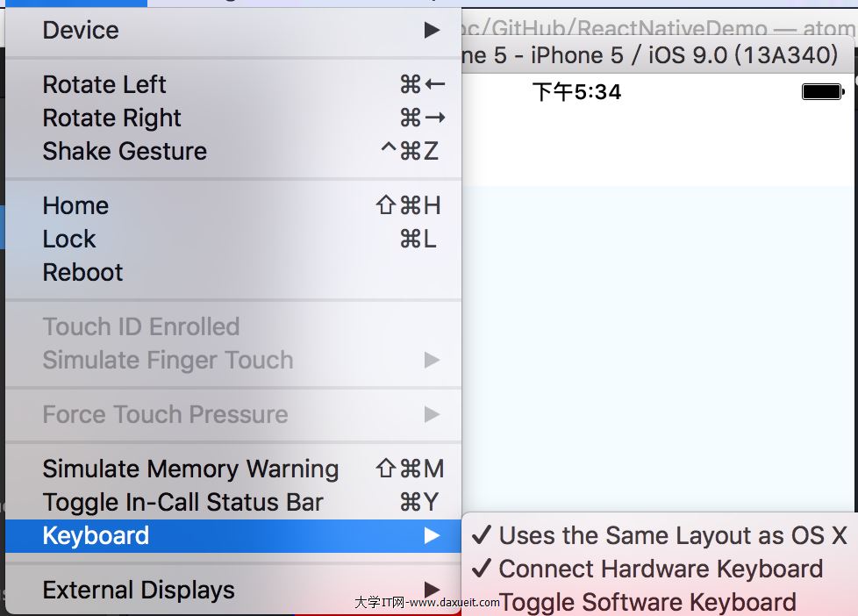Select Rotate Left menu item
858x616 pixels.
(x=104, y=84)
